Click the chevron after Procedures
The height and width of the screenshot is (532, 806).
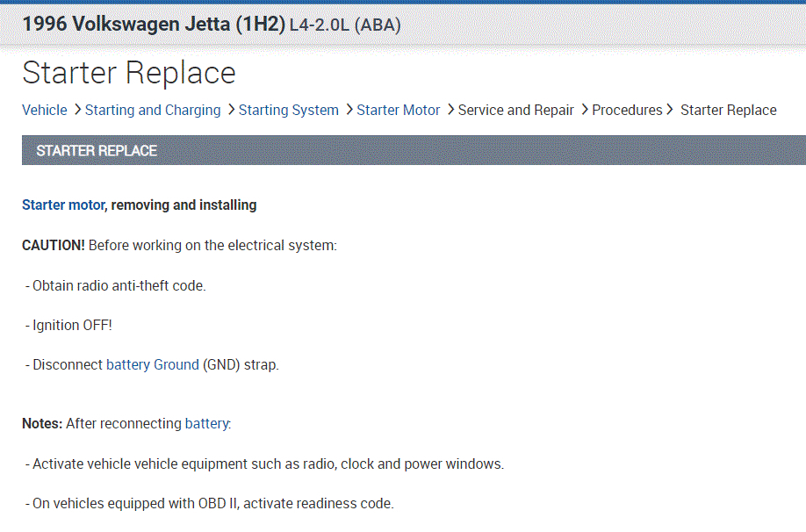click(669, 110)
